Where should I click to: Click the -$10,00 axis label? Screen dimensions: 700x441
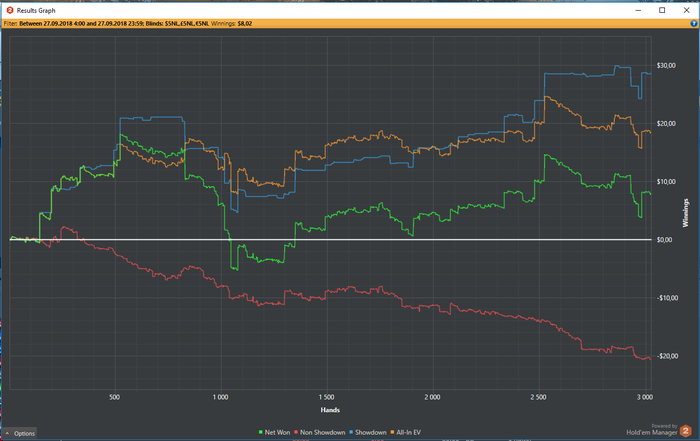tap(667, 298)
